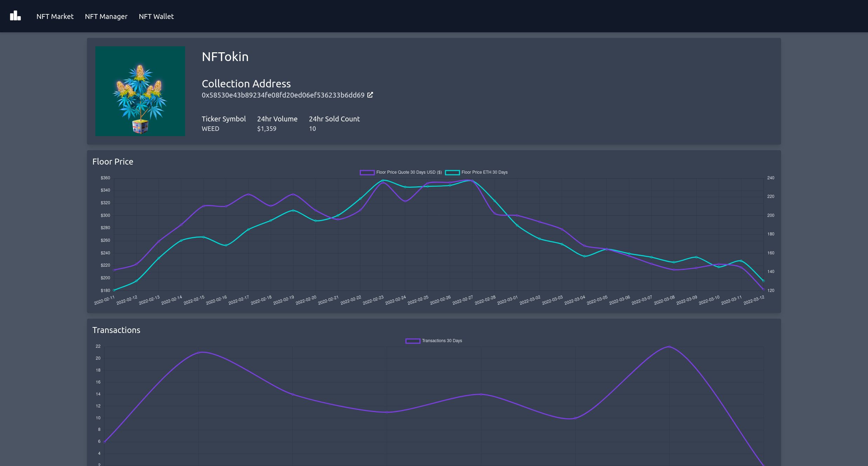Click the 2022-02-23 x-axis date label
868x466 pixels.
point(373,300)
